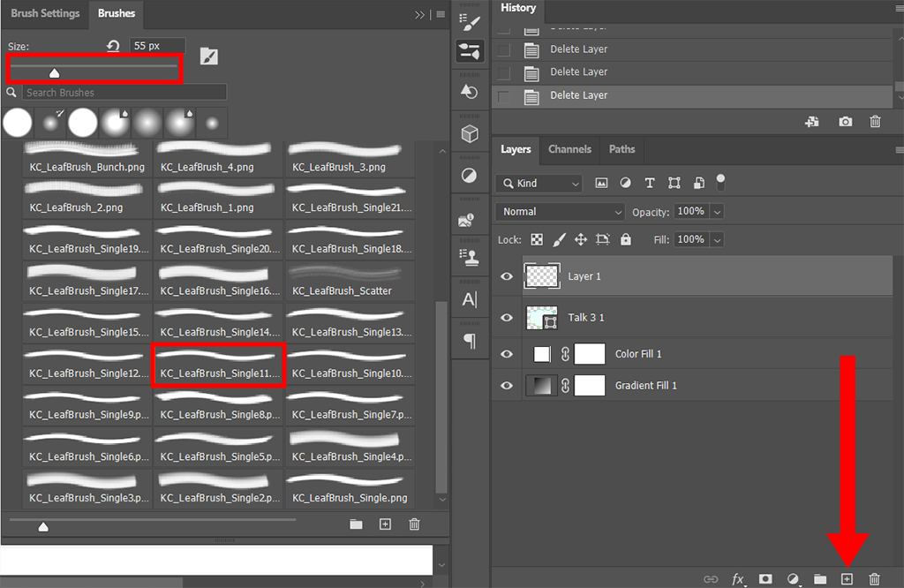Switch to the Paths tab
This screenshot has width=904, height=588.
click(621, 149)
